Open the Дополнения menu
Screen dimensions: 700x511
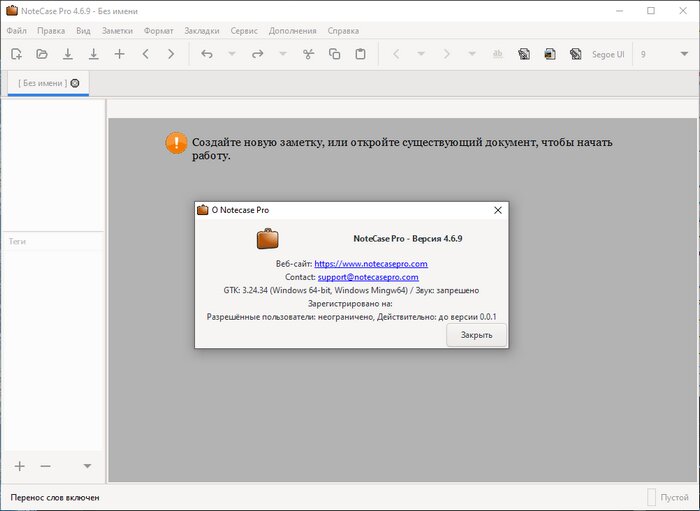[x=292, y=31]
